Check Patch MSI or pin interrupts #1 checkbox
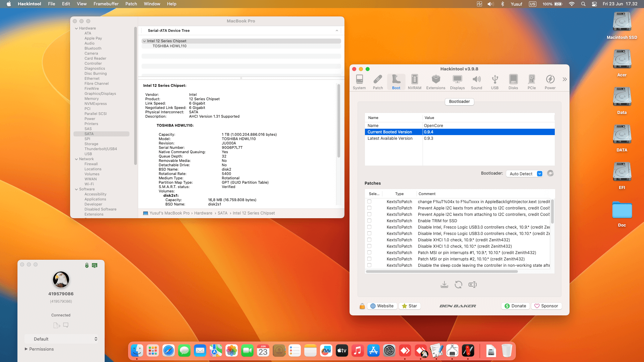Screen dimensions: 644x362 pos(369,252)
